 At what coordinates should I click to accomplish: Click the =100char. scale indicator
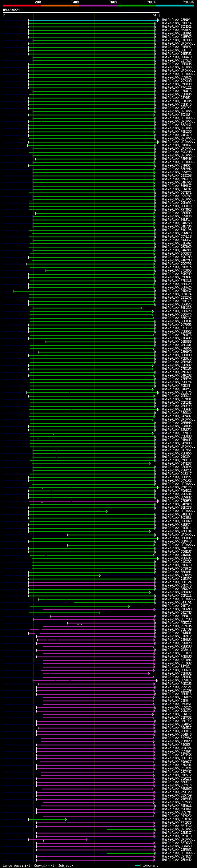[147, 866]
